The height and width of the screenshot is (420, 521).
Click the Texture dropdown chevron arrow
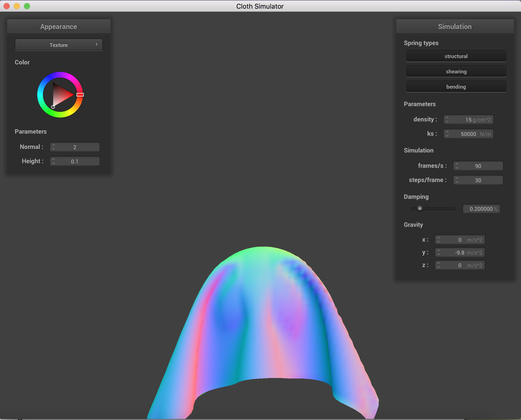(x=97, y=44)
